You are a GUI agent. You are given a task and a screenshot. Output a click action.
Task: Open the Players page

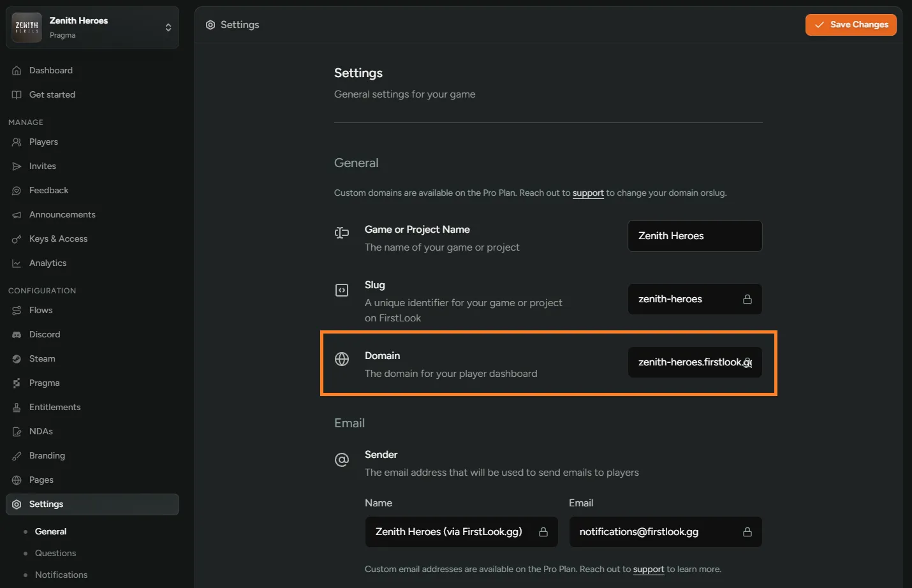coord(43,142)
